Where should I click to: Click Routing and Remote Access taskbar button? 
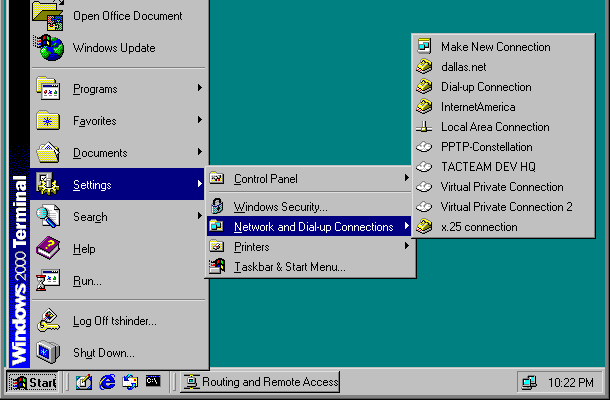tap(260, 382)
